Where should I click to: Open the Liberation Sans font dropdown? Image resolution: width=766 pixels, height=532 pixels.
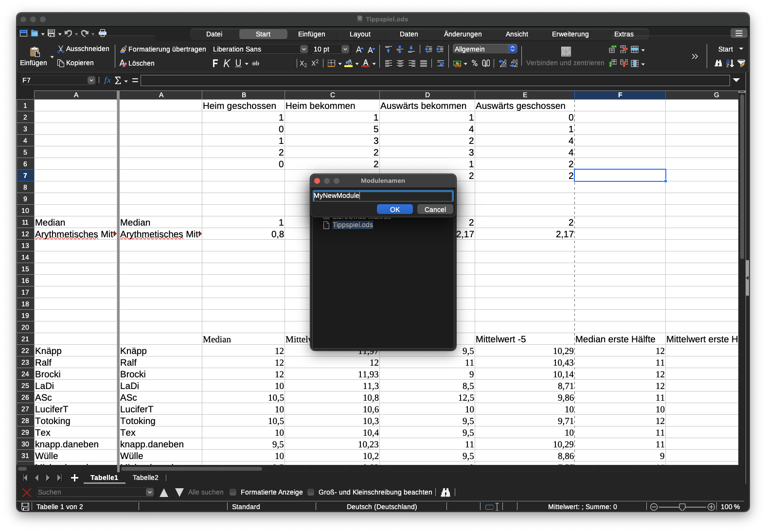tap(303, 49)
